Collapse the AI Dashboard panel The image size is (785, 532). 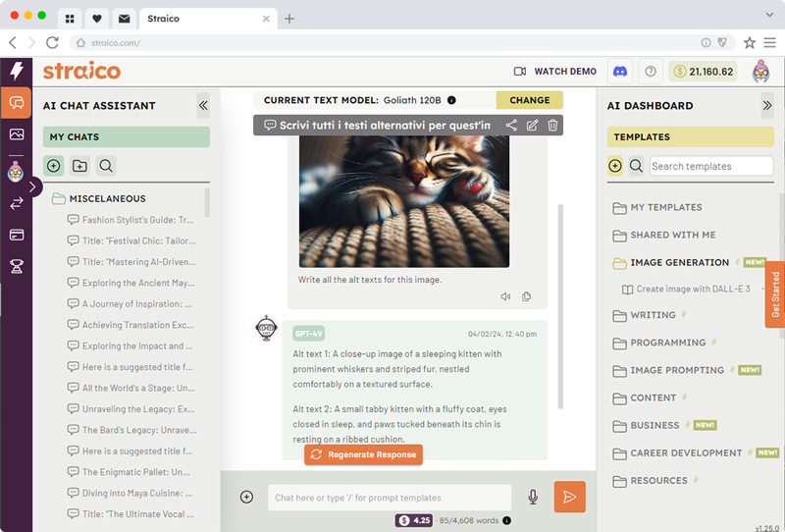766,106
